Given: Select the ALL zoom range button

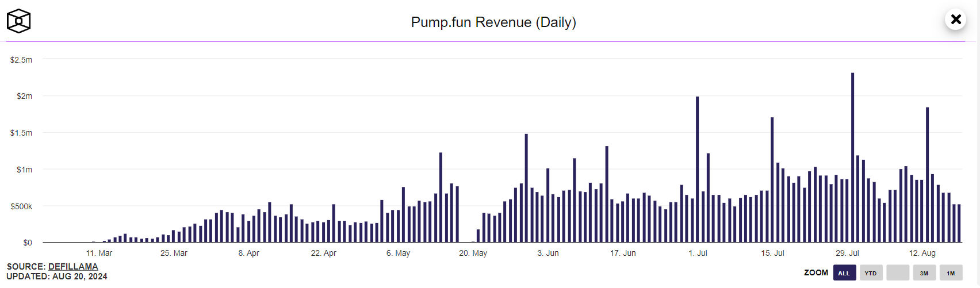Looking at the screenshot, I should tap(844, 273).
